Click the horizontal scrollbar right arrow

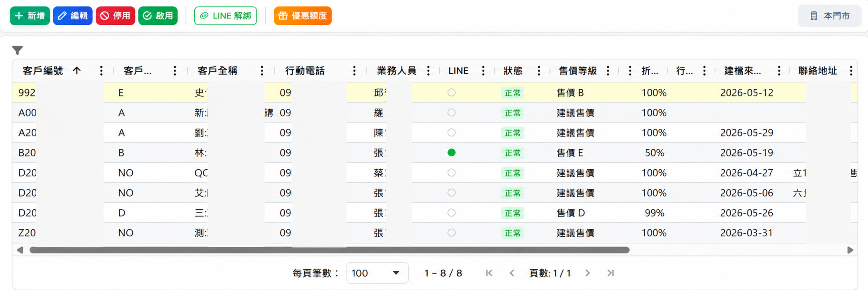[x=850, y=250]
